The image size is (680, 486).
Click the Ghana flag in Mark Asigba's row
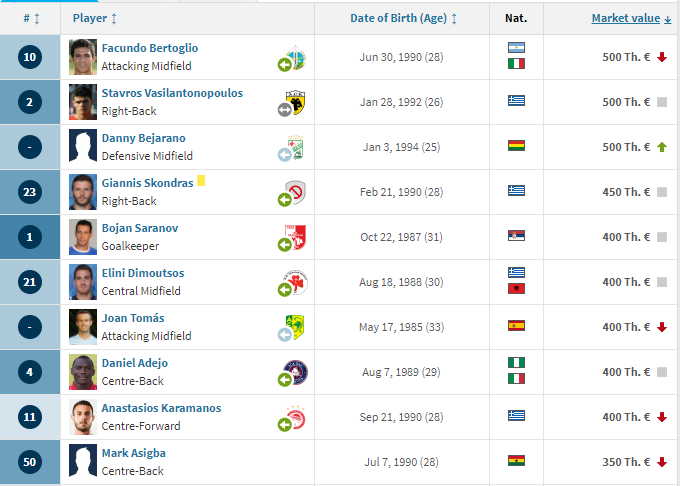pyautogui.click(x=516, y=460)
